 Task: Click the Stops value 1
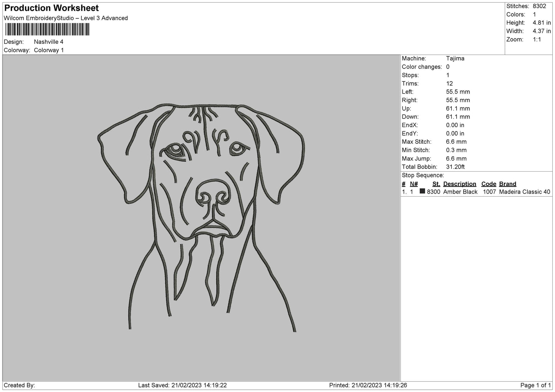[x=448, y=75]
